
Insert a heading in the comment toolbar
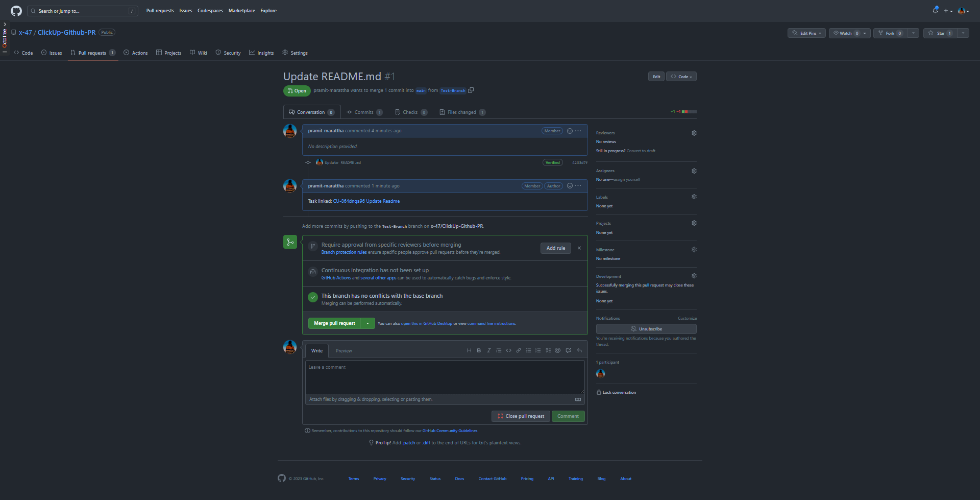pyautogui.click(x=469, y=350)
